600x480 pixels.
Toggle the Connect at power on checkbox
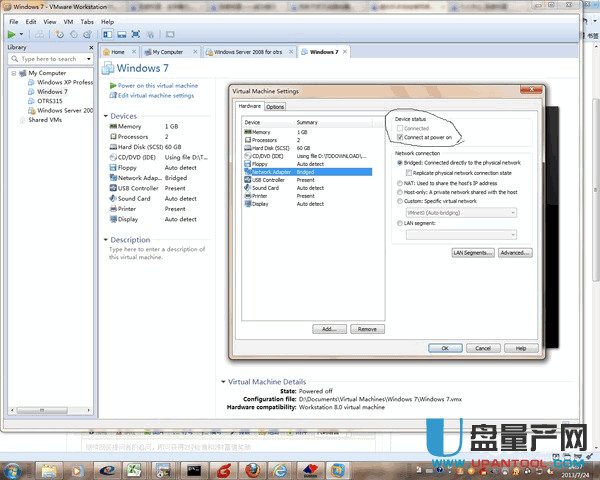[x=399, y=137]
